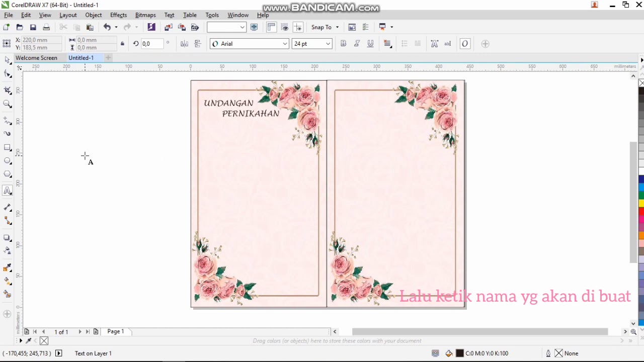Open the Undo history dropdown arrow
The height and width of the screenshot is (362, 644).
(x=116, y=27)
